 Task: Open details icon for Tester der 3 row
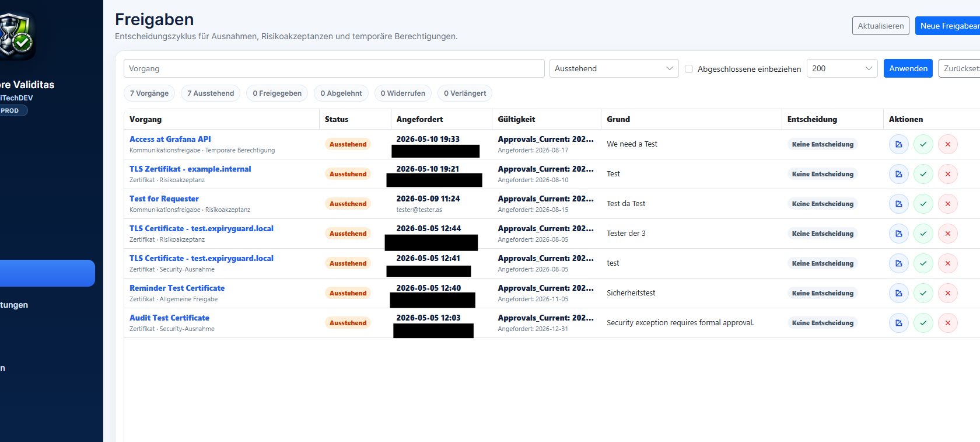[x=899, y=234]
